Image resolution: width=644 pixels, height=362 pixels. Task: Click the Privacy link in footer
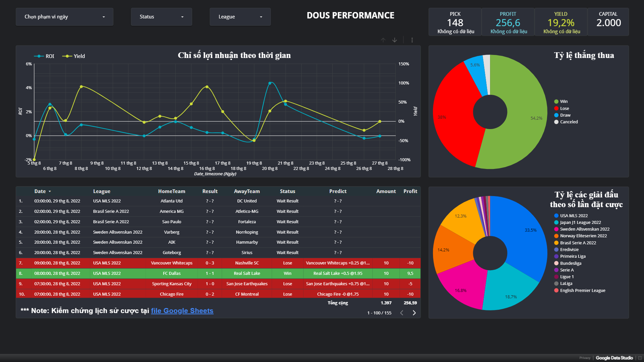point(585,358)
